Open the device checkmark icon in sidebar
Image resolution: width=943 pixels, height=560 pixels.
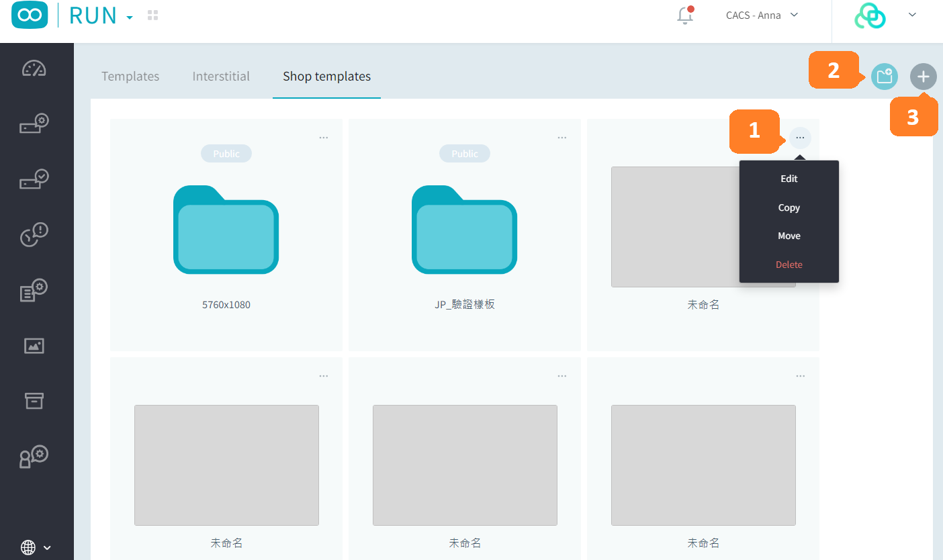coord(34,179)
